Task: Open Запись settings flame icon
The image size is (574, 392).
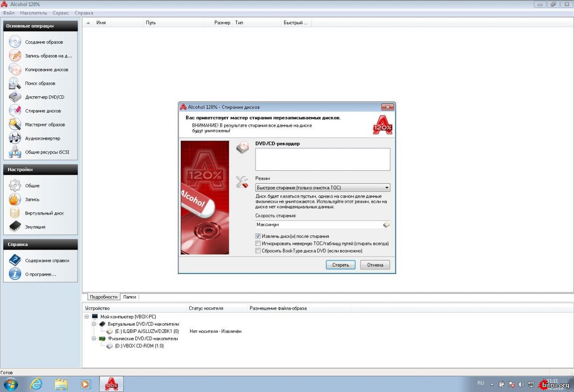Action: (x=15, y=199)
